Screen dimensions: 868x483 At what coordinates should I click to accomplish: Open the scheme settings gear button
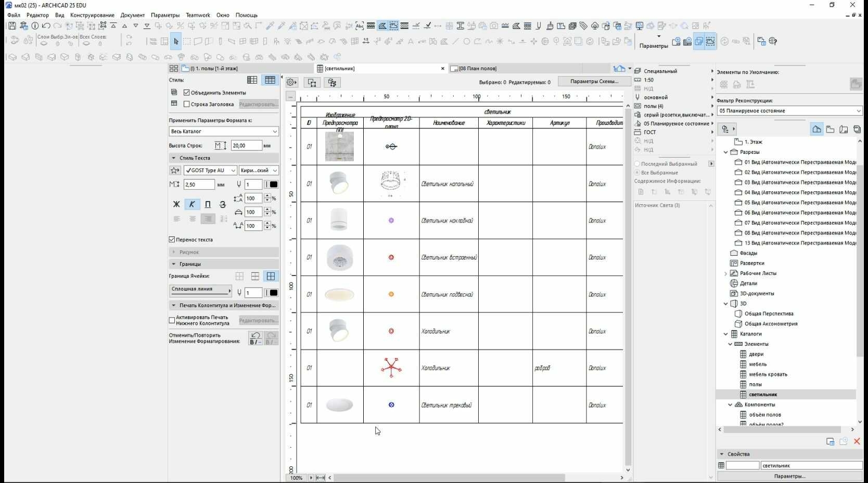click(291, 82)
